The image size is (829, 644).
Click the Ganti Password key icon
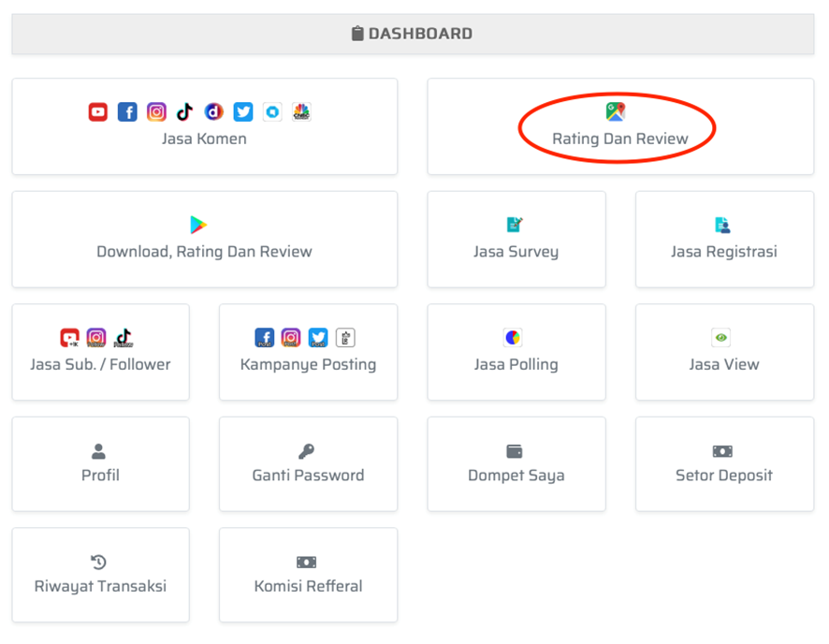pyautogui.click(x=307, y=451)
